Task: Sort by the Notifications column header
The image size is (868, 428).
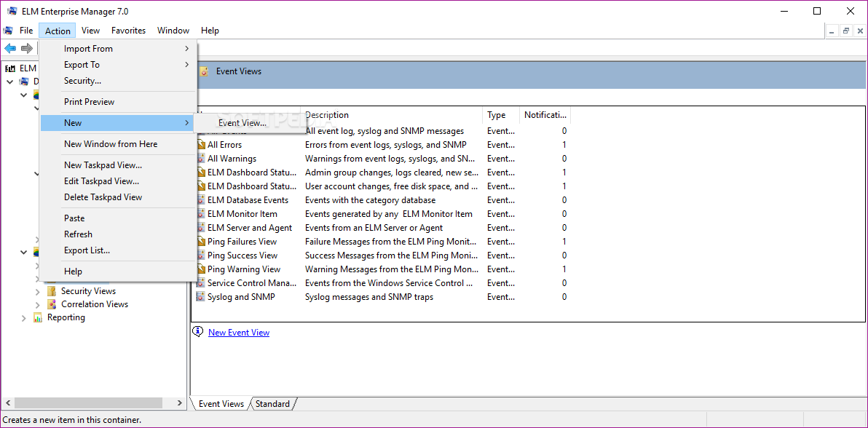Action: (x=545, y=114)
